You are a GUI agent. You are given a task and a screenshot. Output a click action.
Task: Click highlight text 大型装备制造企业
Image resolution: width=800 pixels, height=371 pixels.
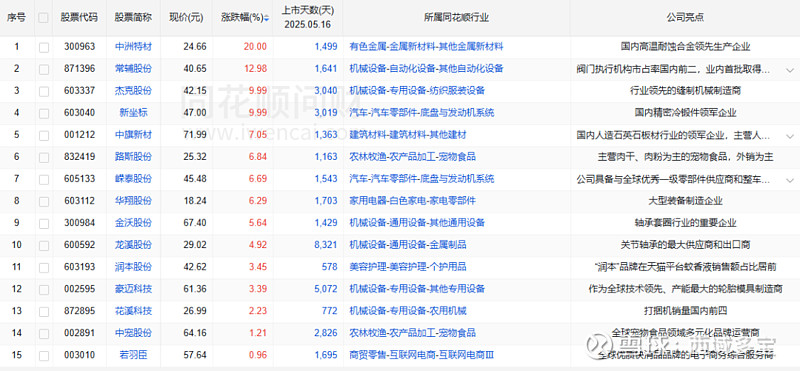click(685, 201)
